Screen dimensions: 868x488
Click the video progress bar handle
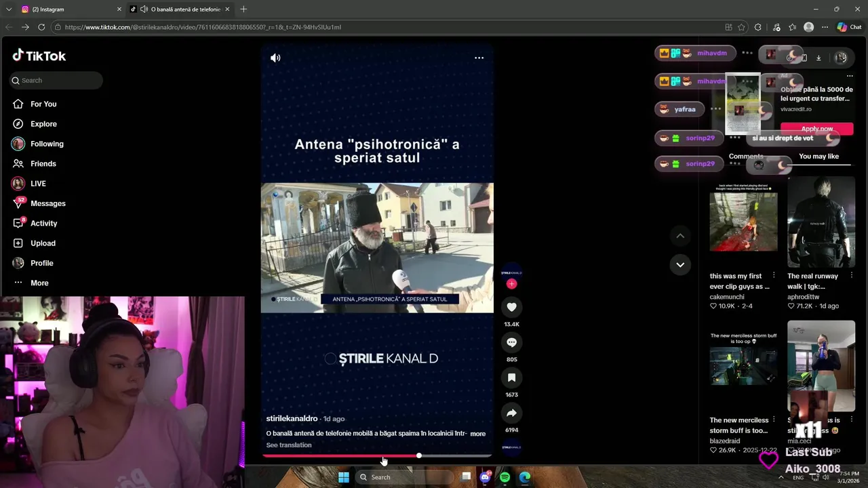[419, 455]
